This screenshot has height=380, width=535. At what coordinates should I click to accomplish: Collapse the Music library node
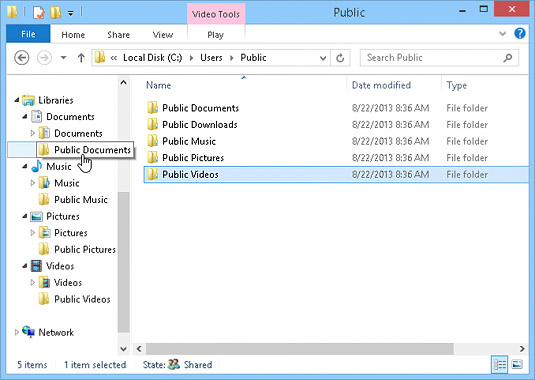pos(25,166)
